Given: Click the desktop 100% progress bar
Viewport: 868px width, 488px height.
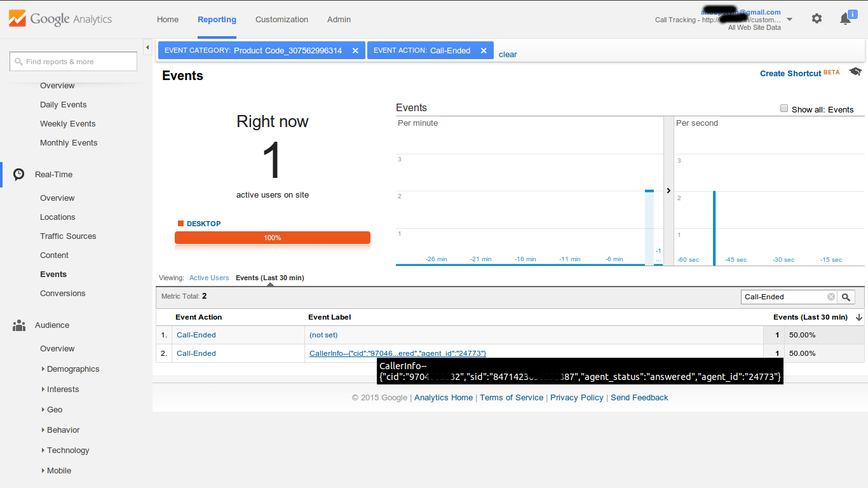Looking at the screenshot, I should pyautogui.click(x=273, y=238).
